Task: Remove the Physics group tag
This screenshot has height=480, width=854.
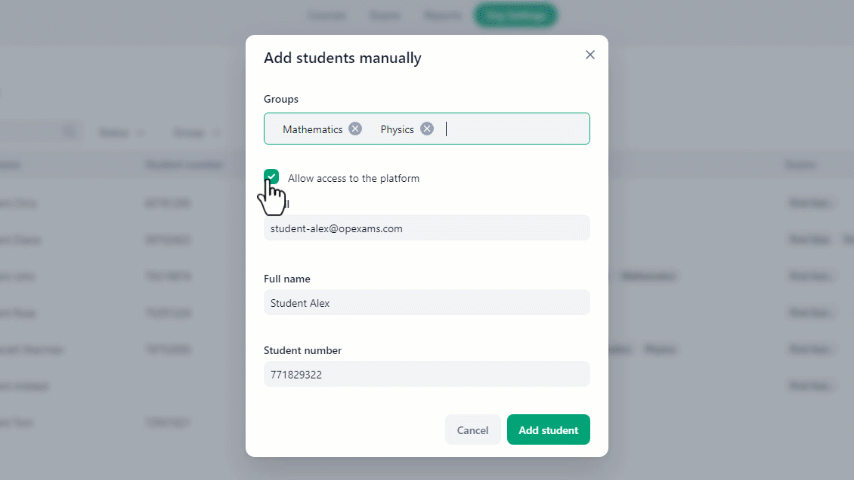Action: tap(427, 129)
